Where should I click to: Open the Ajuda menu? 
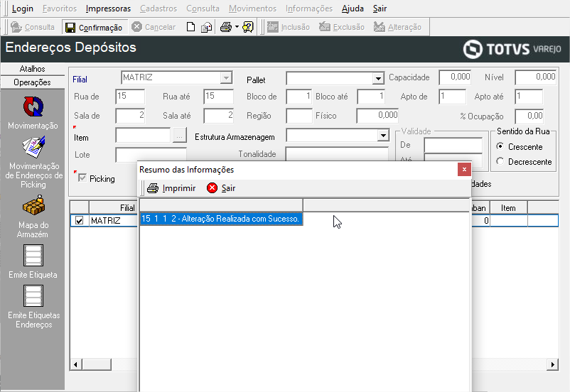tap(353, 9)
